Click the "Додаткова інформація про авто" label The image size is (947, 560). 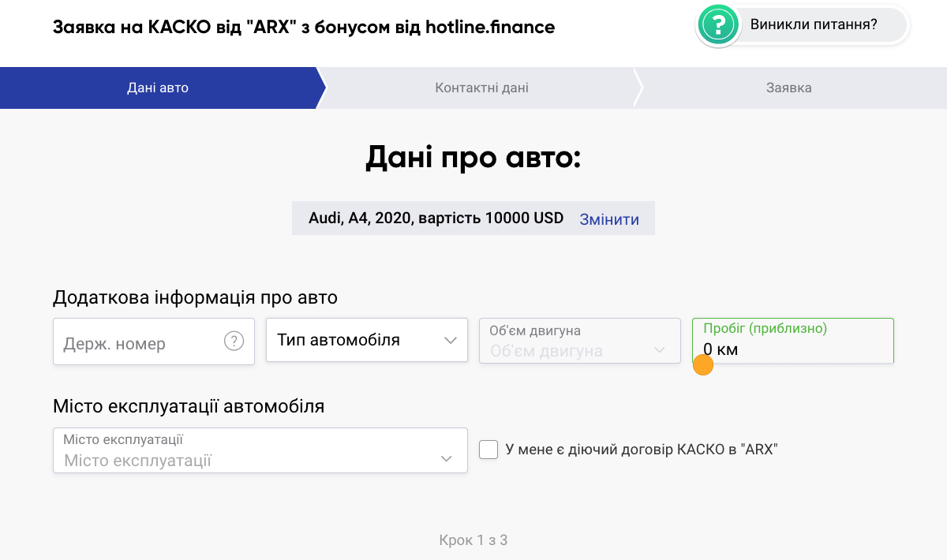pyautogui.click(x=195, y=297)
